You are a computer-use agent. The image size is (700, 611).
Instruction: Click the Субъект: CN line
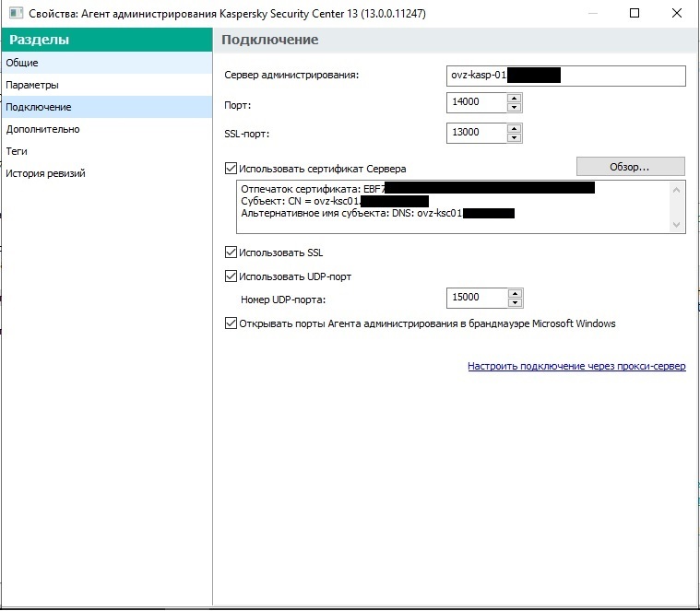[335, 201]
